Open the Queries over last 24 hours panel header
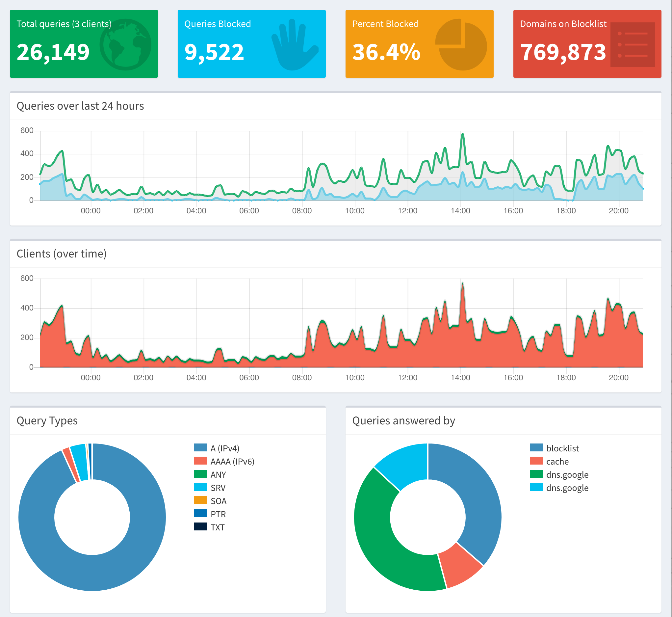 coord(80,106)
